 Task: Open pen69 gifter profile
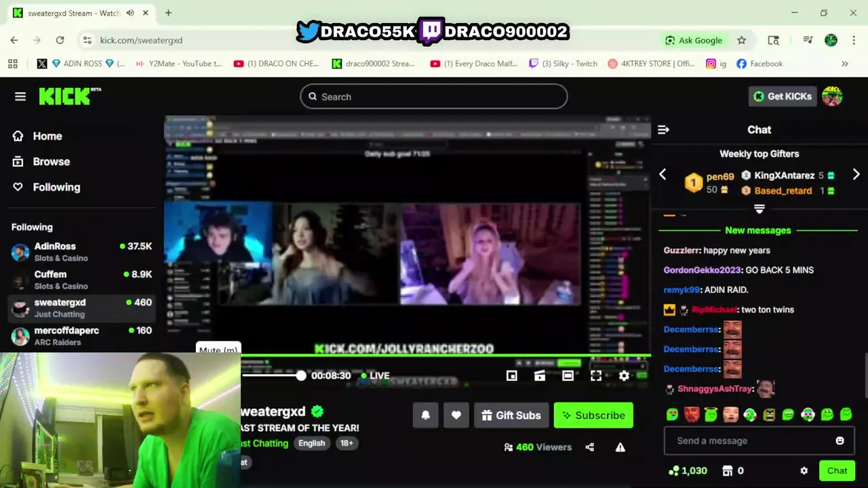[x=720, y=176]
